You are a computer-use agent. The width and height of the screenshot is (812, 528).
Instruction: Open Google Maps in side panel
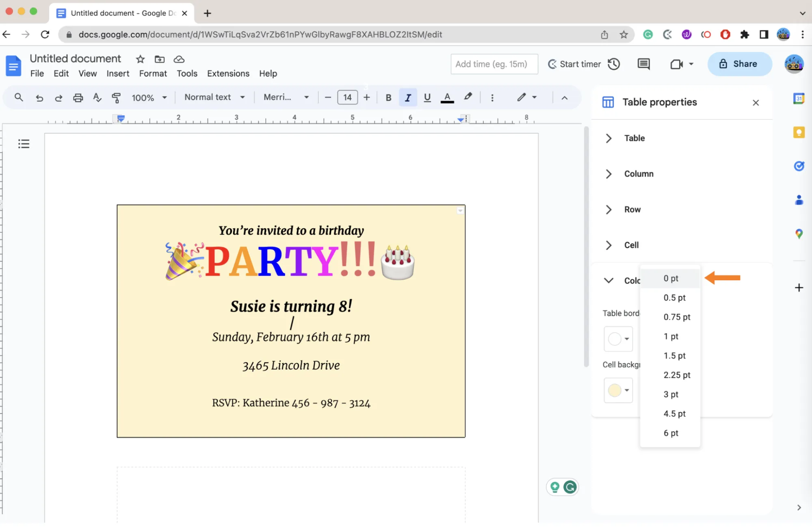799,234
